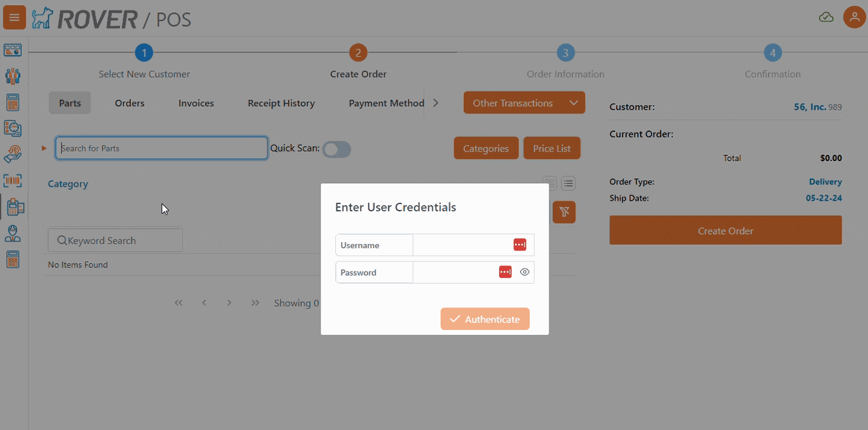868x430 pixels.
Task: Expand the parts search options arrow
Action: click(43, 147)
